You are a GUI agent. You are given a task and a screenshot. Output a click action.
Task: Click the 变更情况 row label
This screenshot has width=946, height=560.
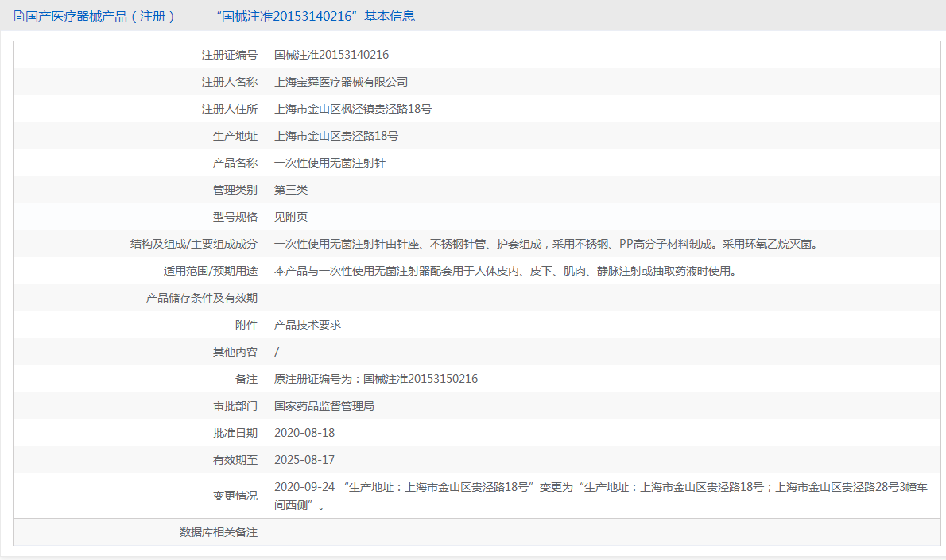tap(235, 496)
